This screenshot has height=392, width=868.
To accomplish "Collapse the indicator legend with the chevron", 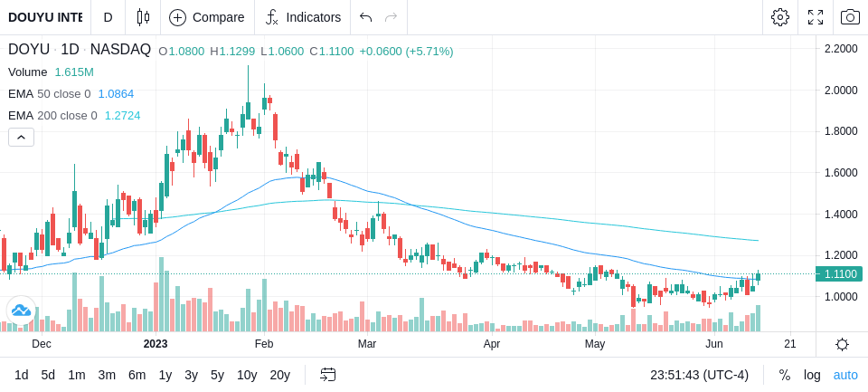I will (21, 137).
